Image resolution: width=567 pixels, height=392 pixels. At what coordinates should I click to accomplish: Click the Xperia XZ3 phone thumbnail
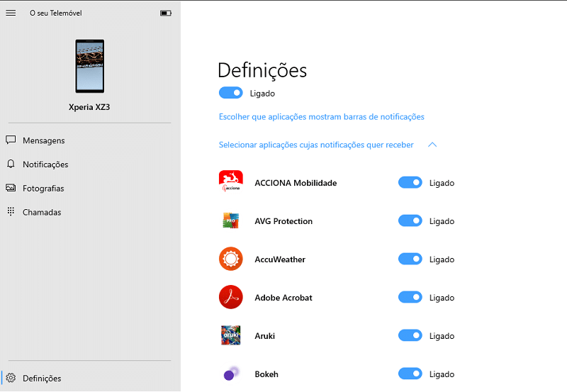90,66
